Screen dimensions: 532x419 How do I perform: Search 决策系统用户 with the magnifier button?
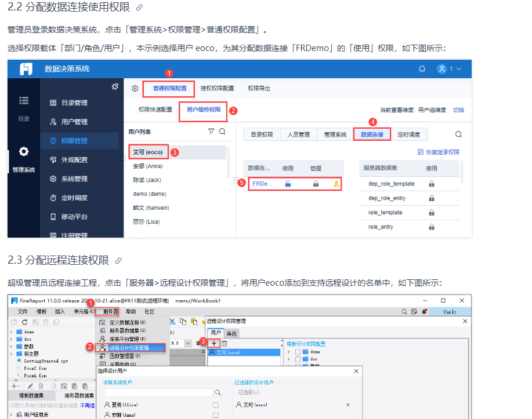[x=218, y=392]
